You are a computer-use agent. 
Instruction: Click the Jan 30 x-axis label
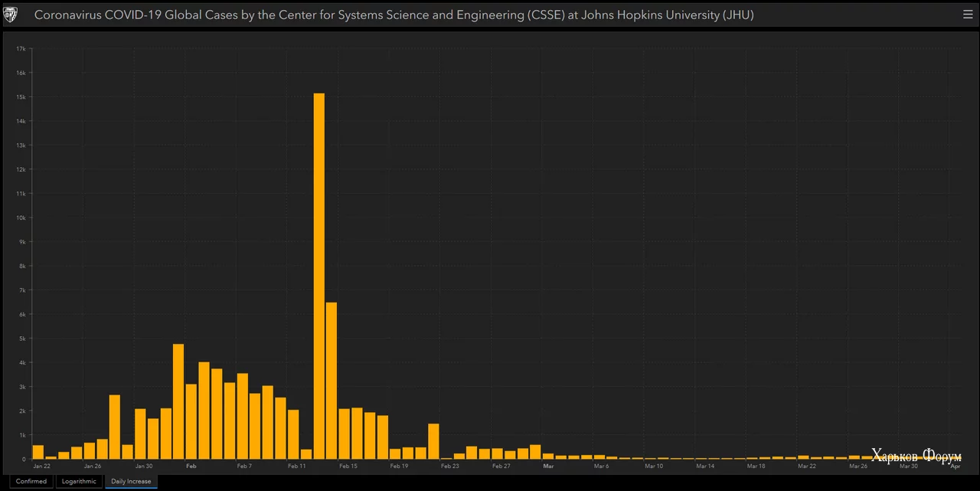[144, 466]
